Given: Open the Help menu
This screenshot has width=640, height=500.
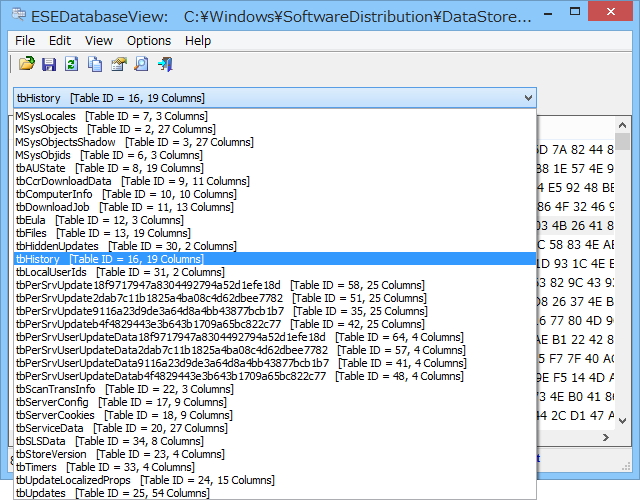Looking at the screenshot, I should pyautogui.click(x=198, y=41).
